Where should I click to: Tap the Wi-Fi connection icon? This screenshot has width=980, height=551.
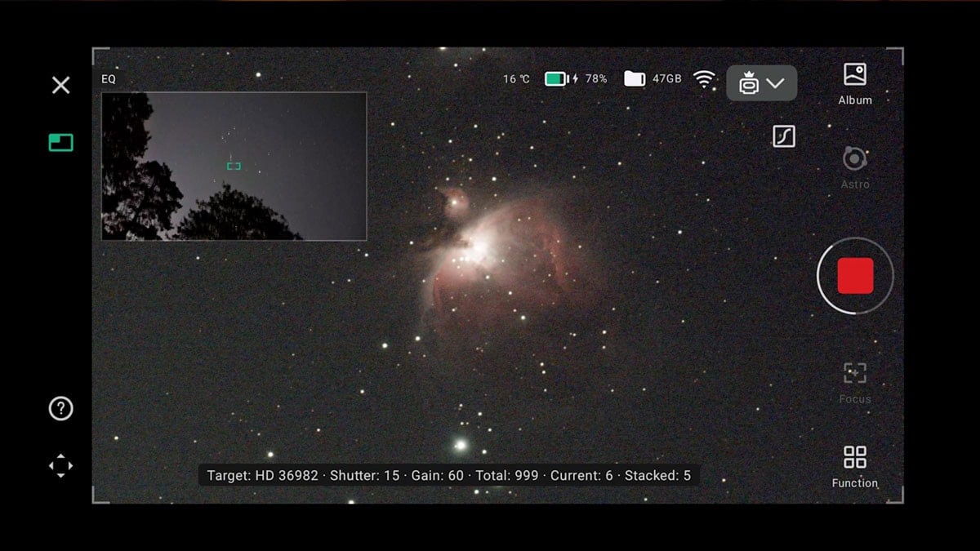pos(704,79)
